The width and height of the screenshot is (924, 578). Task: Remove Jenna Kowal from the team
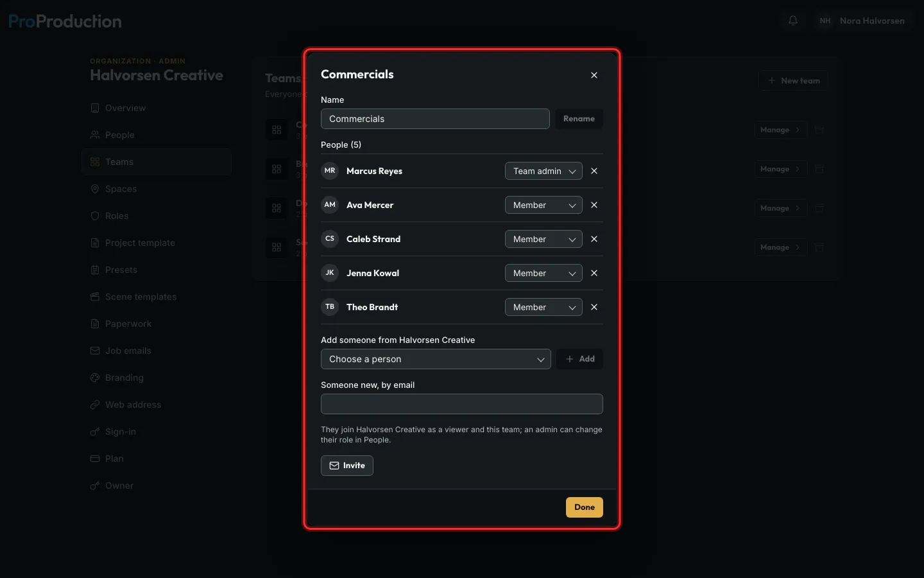(594, 273)
